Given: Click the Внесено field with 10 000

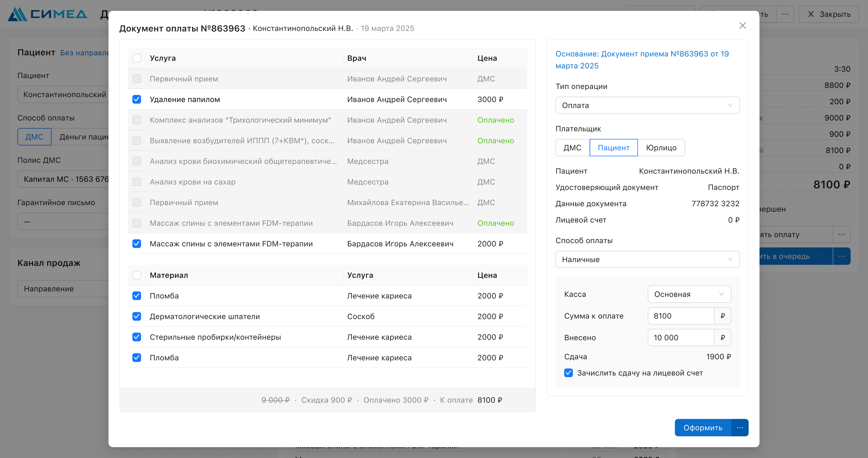Looking at the screenshot, I should (681, 337).
